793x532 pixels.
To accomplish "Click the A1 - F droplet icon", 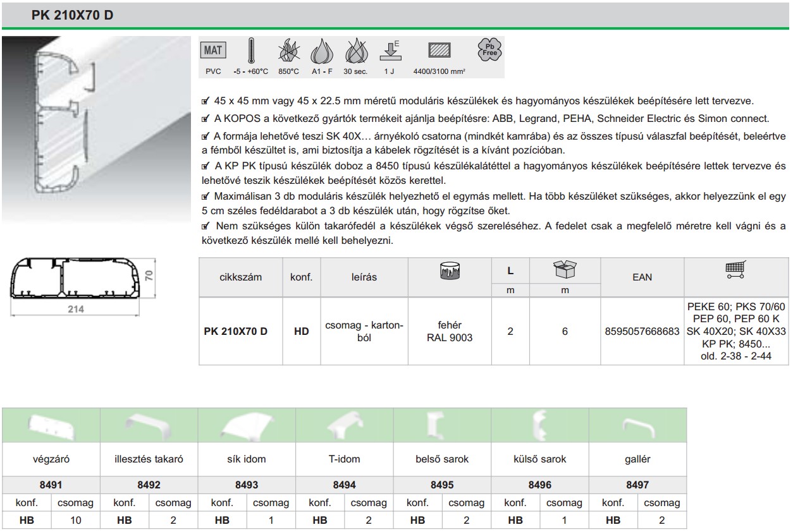I will tap(321, 52).
